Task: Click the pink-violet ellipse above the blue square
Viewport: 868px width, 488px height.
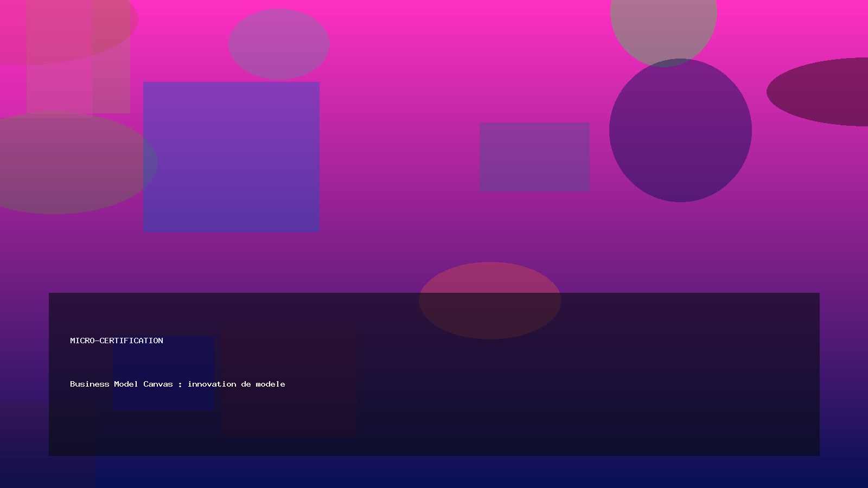Action: pyautogui.click(x=279, y=44)
